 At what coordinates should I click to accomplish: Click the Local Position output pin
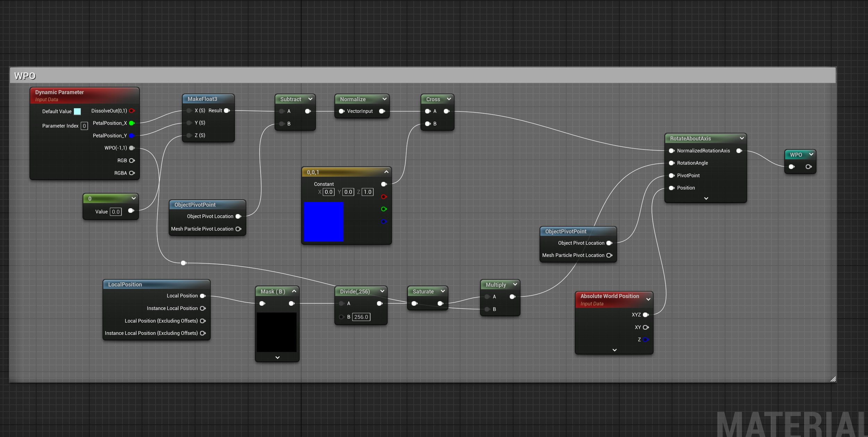203,296
